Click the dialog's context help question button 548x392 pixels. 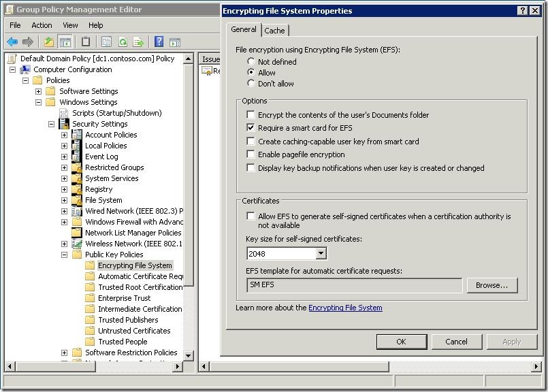[522, 10]
